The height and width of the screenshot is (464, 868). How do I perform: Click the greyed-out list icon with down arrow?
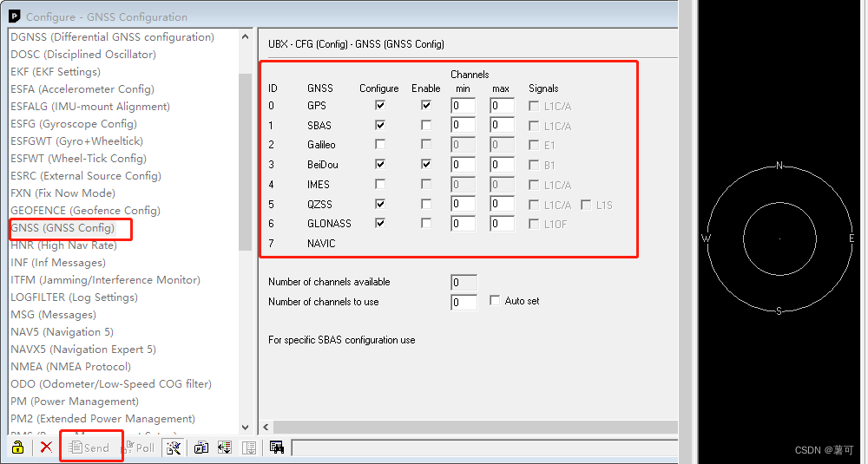pos(249,448)
